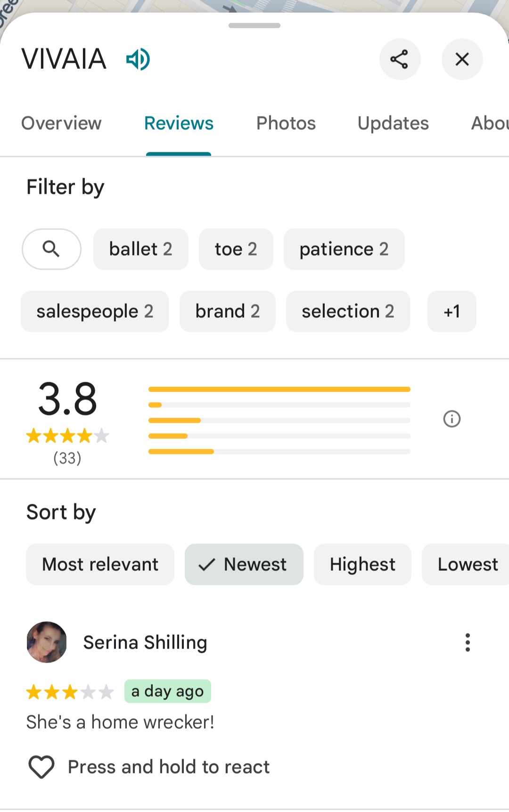The width and height of the screenshot is (509, 812).
Task: Tap the panel drag handle at top
Action: pos(254,25)
